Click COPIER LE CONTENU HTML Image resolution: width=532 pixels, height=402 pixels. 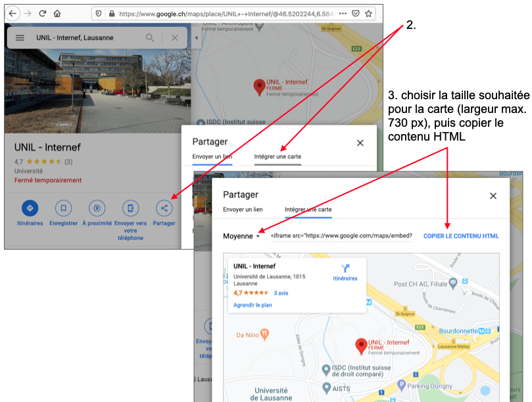pos(460,236)
